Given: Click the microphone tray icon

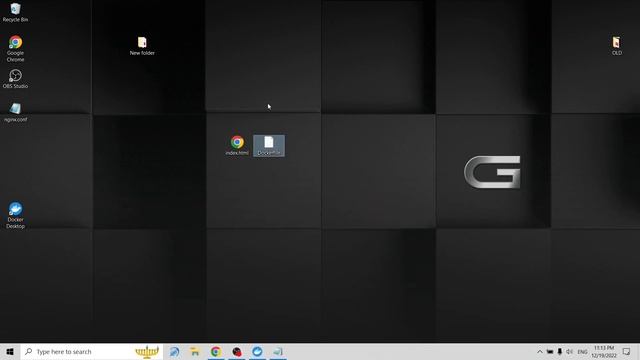Looking at the screenshot, I should pos(560,351).
